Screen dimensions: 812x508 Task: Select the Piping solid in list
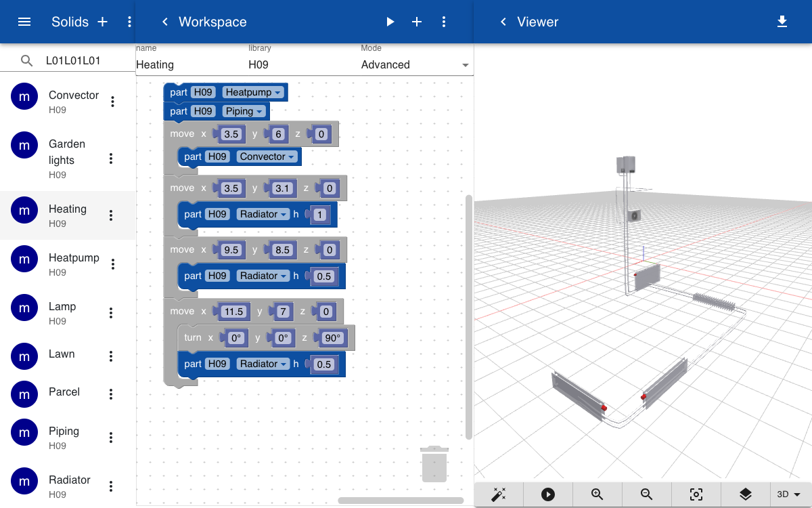click(68, 438)
